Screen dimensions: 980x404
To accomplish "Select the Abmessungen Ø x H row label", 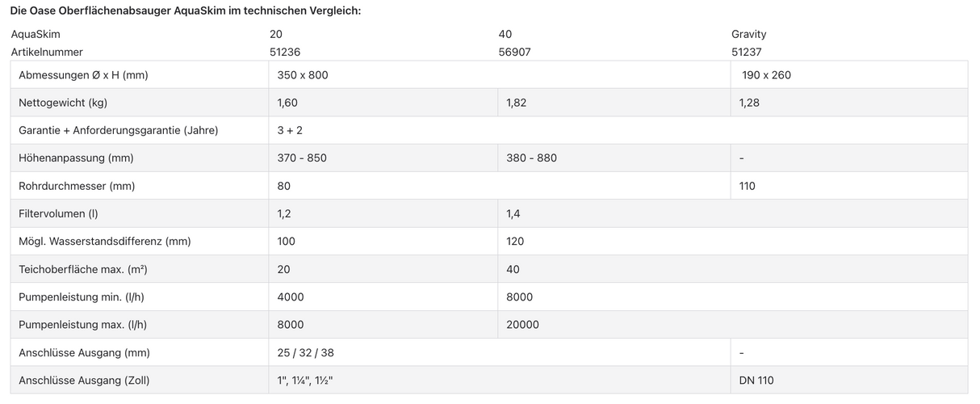I will (x=83, y=75).
